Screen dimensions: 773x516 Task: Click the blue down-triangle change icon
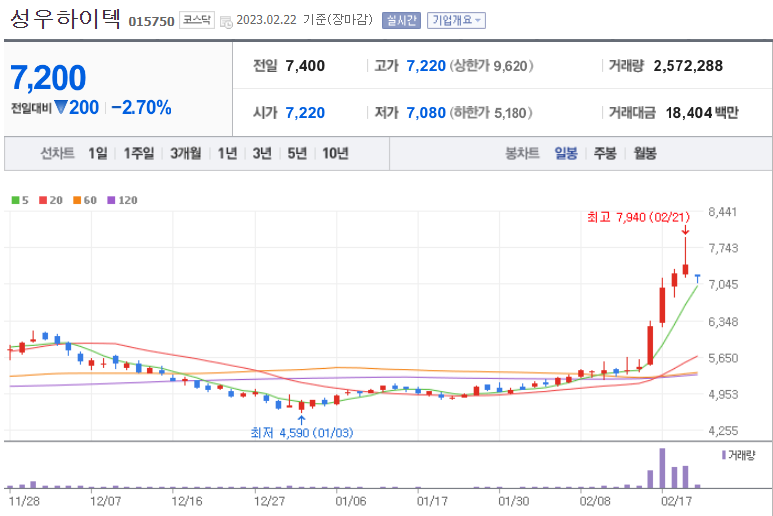[x=61, y=107]
